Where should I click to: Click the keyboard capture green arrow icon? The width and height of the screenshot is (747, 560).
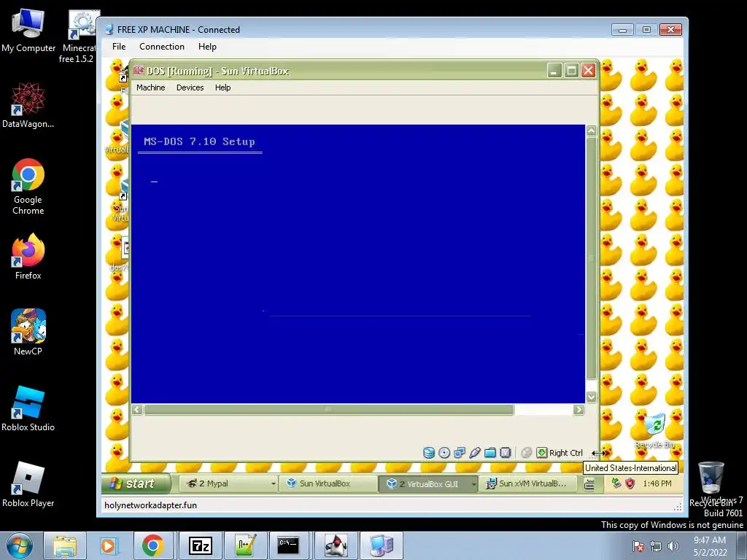pos(542,453)
